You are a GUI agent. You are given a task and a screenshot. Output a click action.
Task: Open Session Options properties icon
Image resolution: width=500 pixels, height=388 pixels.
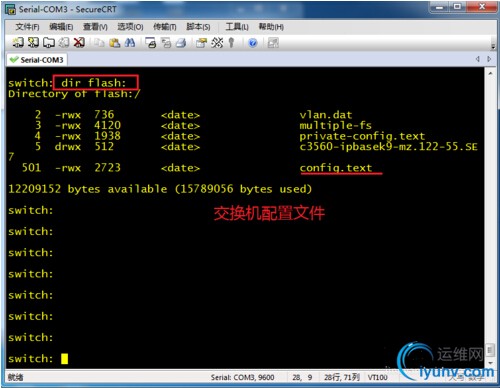(201, 43)
